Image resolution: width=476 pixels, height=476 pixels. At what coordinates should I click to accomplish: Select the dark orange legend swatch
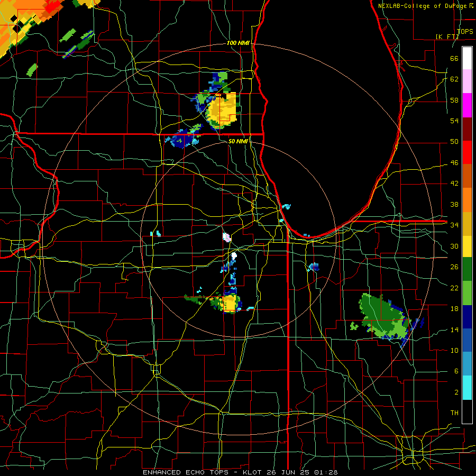click(467, 176)
